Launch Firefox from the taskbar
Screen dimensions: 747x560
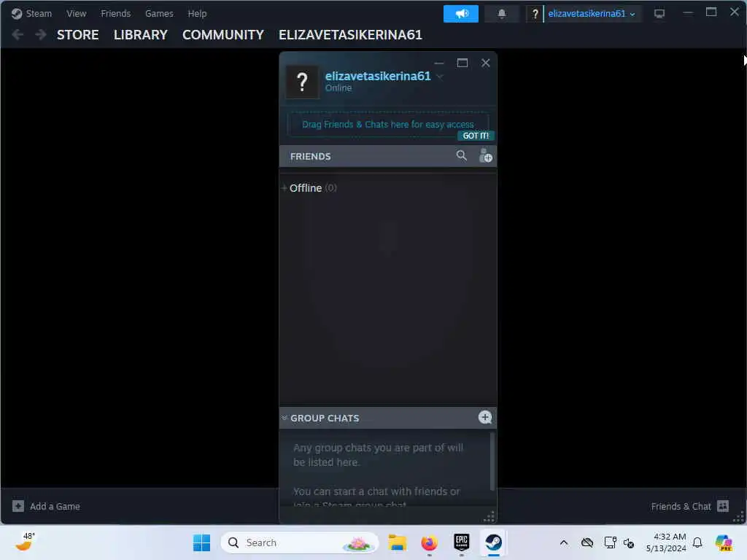coord(429,542)
